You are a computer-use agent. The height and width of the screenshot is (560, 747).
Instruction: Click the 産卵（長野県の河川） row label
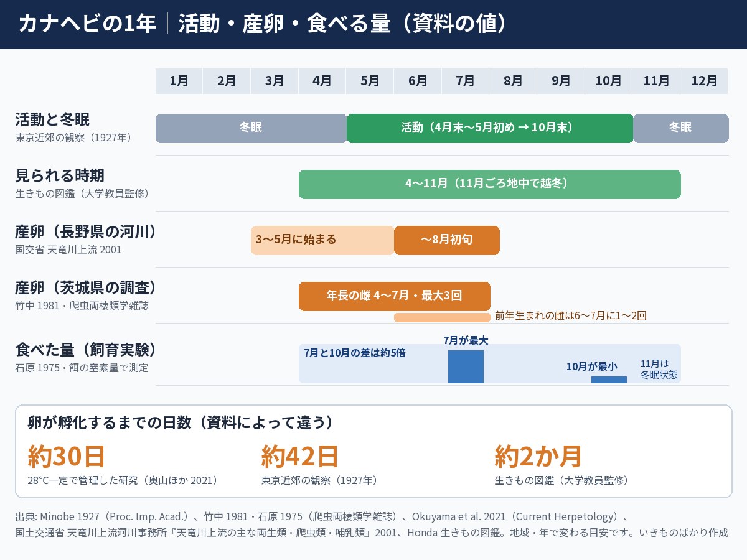[85, 231]
